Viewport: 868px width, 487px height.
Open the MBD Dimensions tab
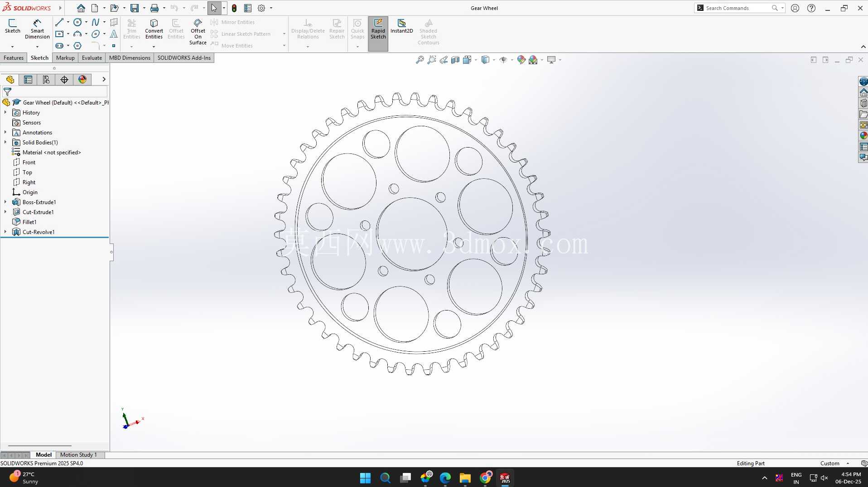point(130,58)
